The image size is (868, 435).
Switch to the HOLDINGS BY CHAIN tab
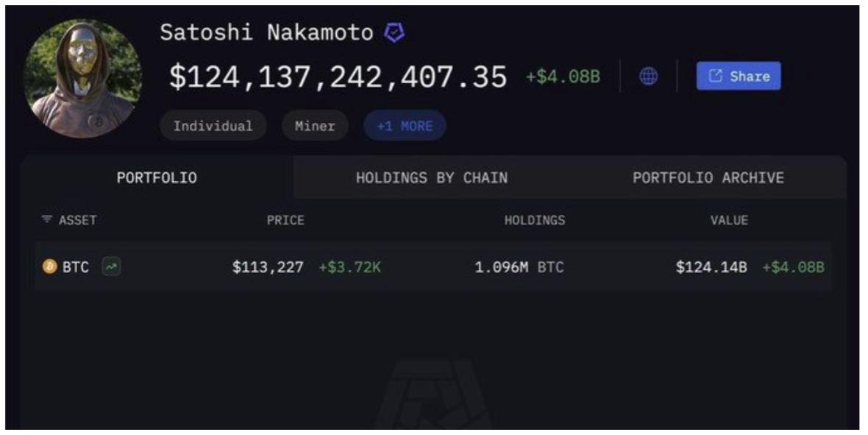click(432, 177)
